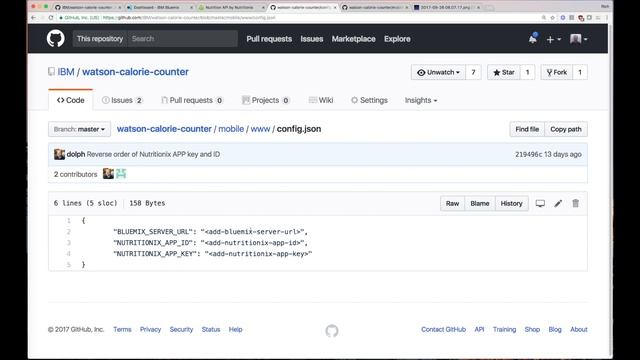Open Blame view
Viewport: 640px width, 360px height.
(x=480, y=203)
